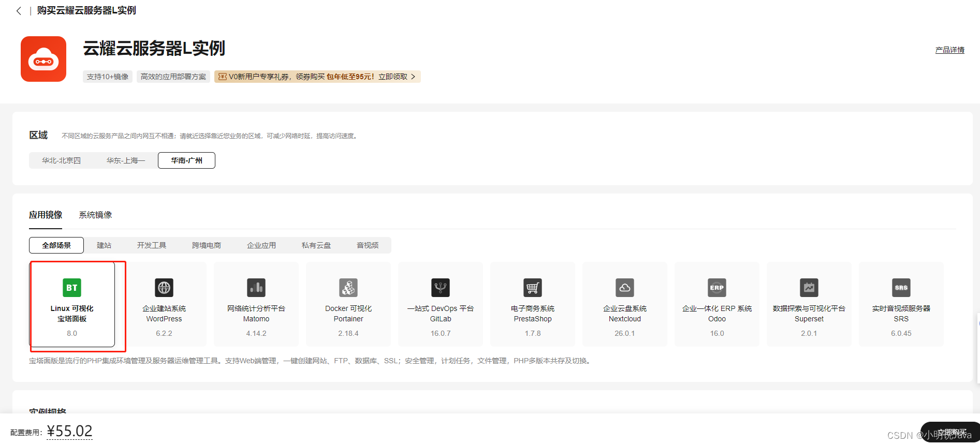
Task: Click the 数据探索与可视化平台 Superset label
Action: [809, 314]
